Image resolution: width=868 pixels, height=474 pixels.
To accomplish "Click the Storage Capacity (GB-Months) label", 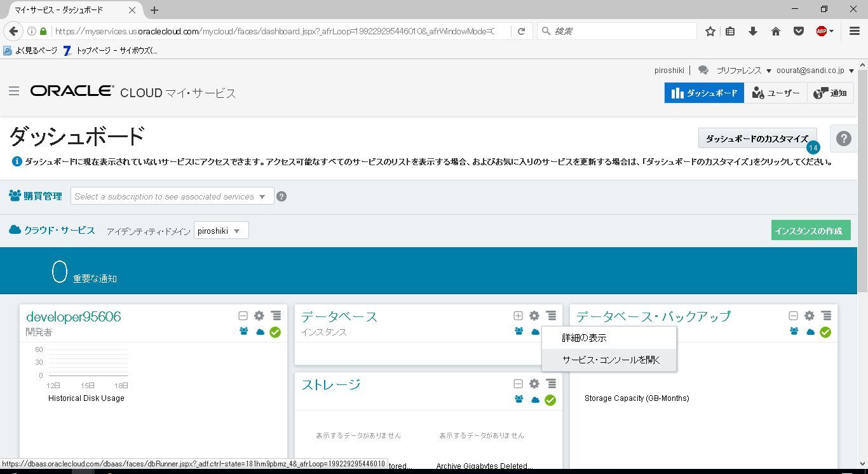I will 637,398.
